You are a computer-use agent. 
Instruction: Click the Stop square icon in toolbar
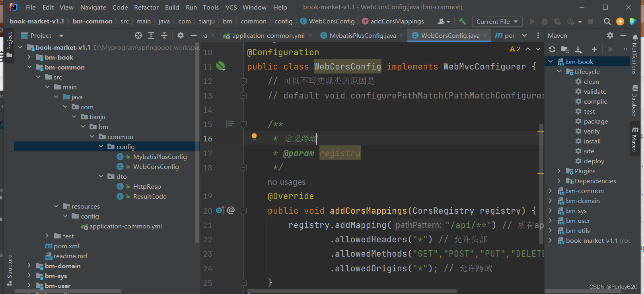[x=591, y=21]
